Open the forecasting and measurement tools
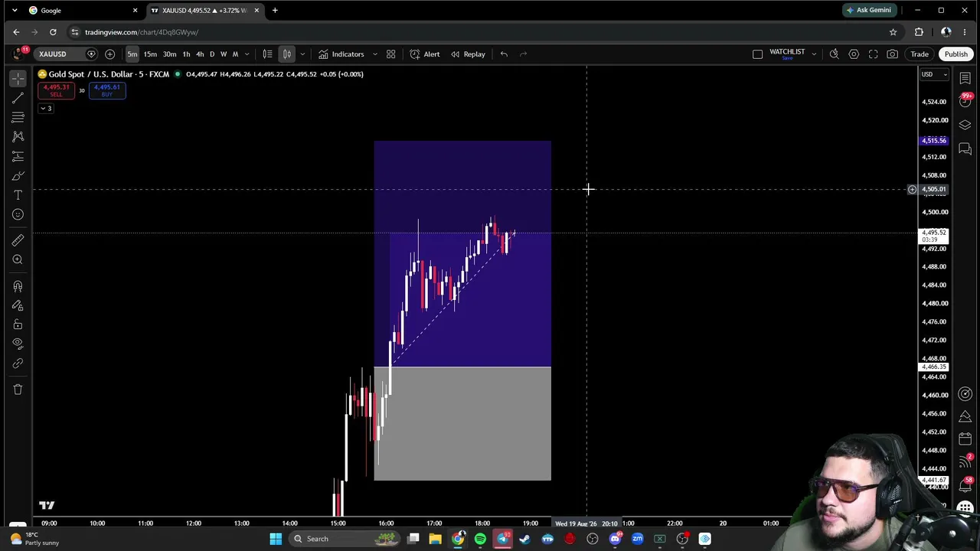 [x=18, y=156]
